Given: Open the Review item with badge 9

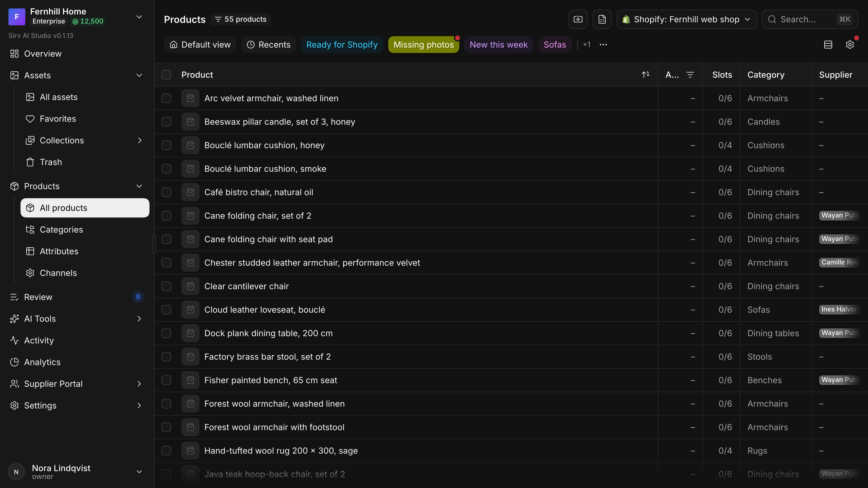Looking at the screenshot, I should click(77, 297).
